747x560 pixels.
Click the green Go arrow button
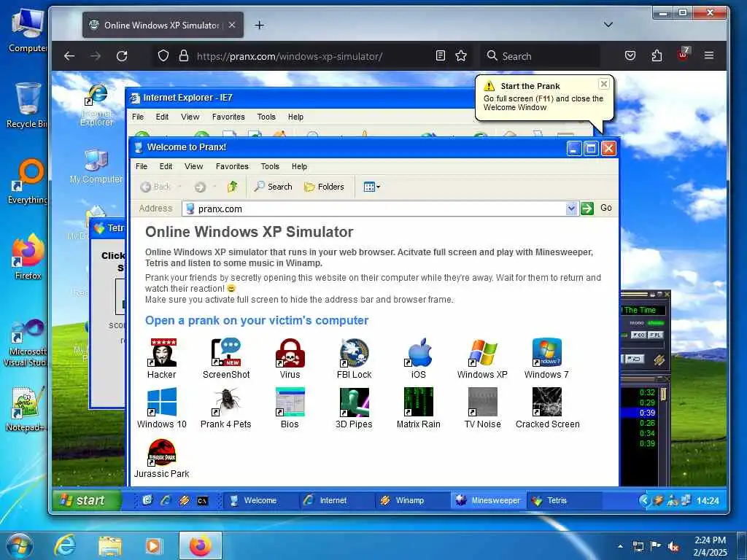(x=587, y=208)
